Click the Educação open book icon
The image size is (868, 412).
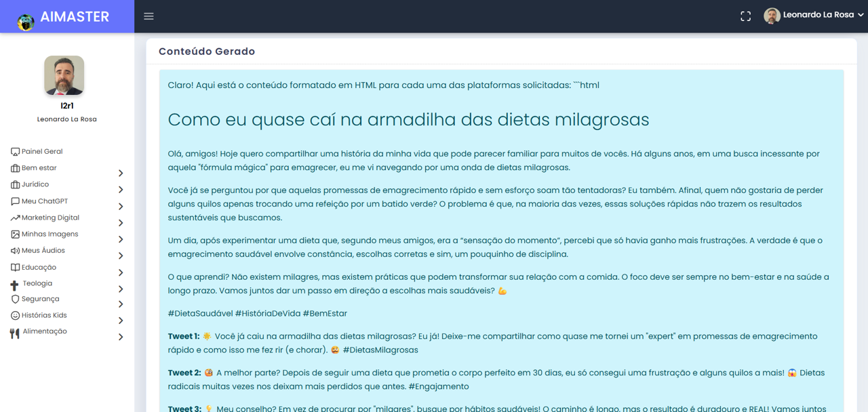(15, 267)
